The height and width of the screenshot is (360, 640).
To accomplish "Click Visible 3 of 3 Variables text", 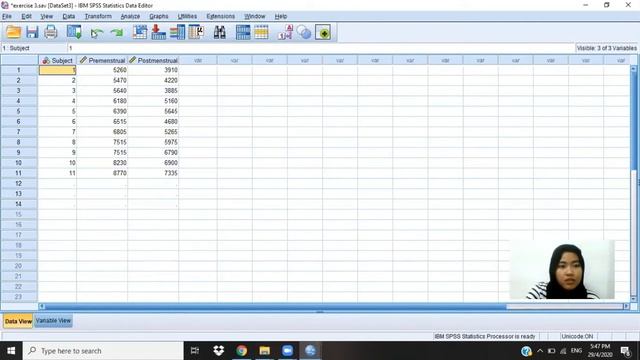I will click(x=607, y=48).
